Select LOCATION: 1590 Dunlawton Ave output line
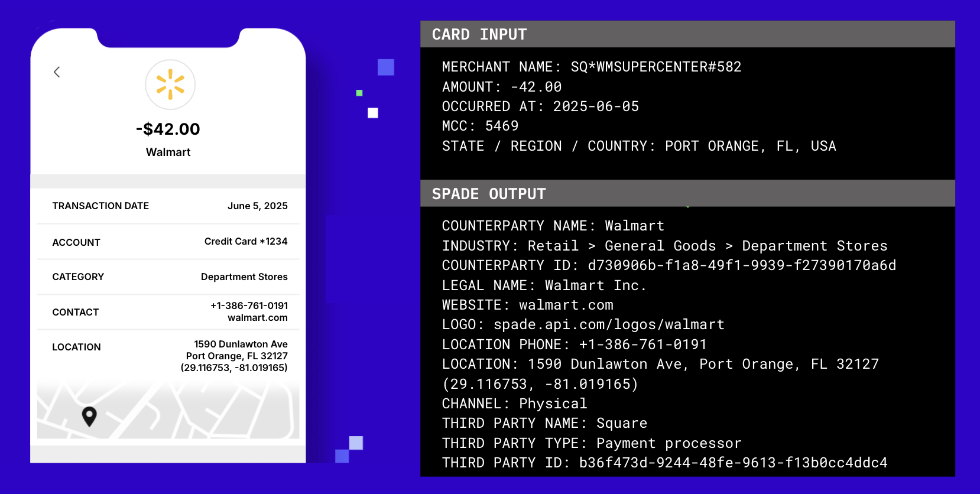980x494 pixels. pos(660,364)
